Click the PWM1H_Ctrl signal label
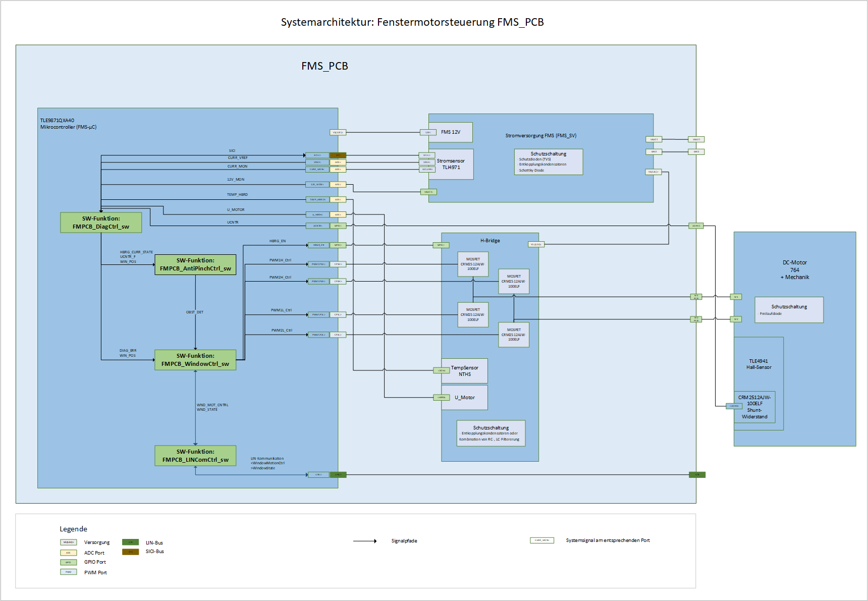This screenshot has width=868, height=601. coord(280,260)
